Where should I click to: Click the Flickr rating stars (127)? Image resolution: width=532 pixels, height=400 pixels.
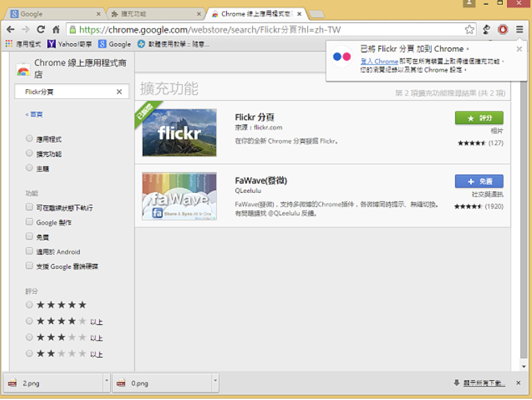point(471,143)
